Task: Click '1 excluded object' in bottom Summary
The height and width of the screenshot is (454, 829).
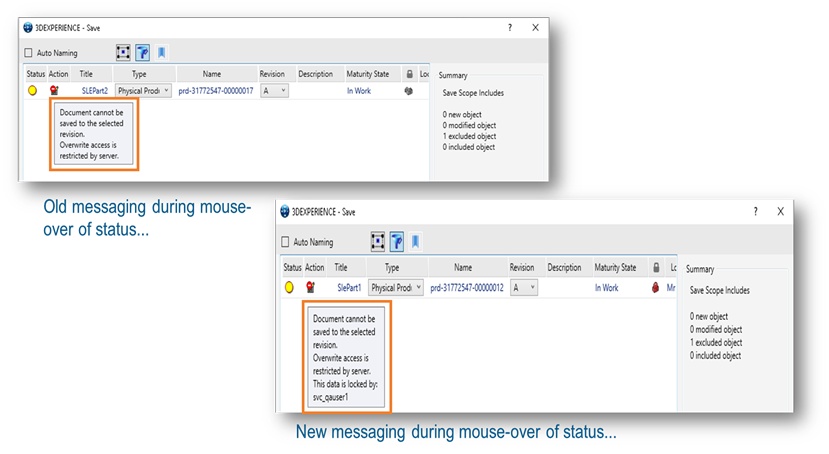Action: [x=716, y=342]
